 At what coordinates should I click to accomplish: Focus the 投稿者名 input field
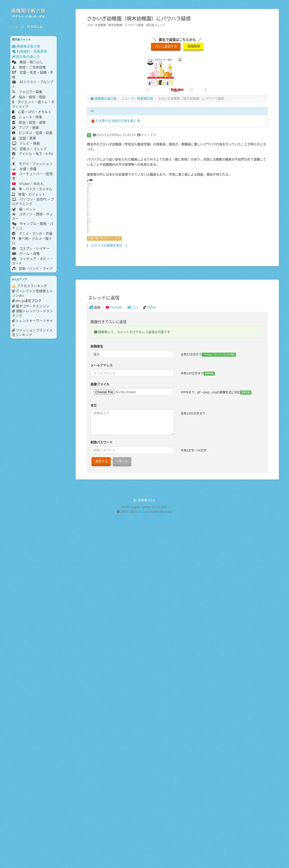click(x=132, y=354)
